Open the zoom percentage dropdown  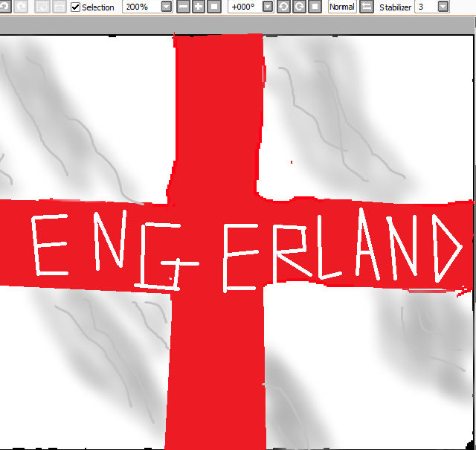tap(167, 7)
